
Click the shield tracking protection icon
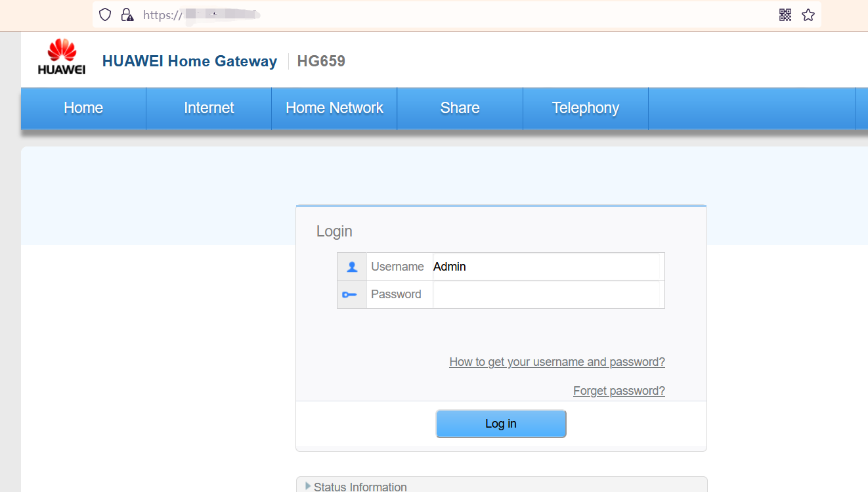pos(105,14)
